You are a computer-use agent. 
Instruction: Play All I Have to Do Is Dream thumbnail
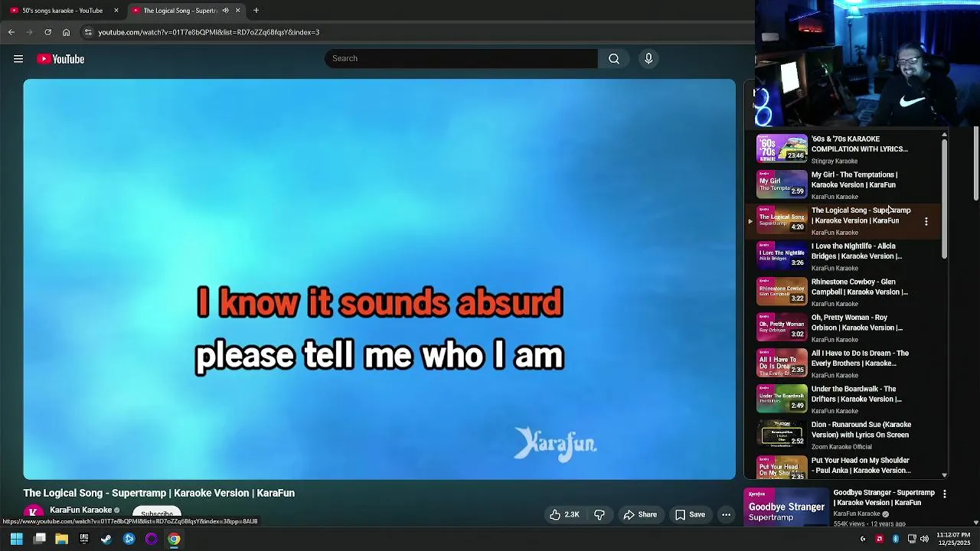pos(782,363)
